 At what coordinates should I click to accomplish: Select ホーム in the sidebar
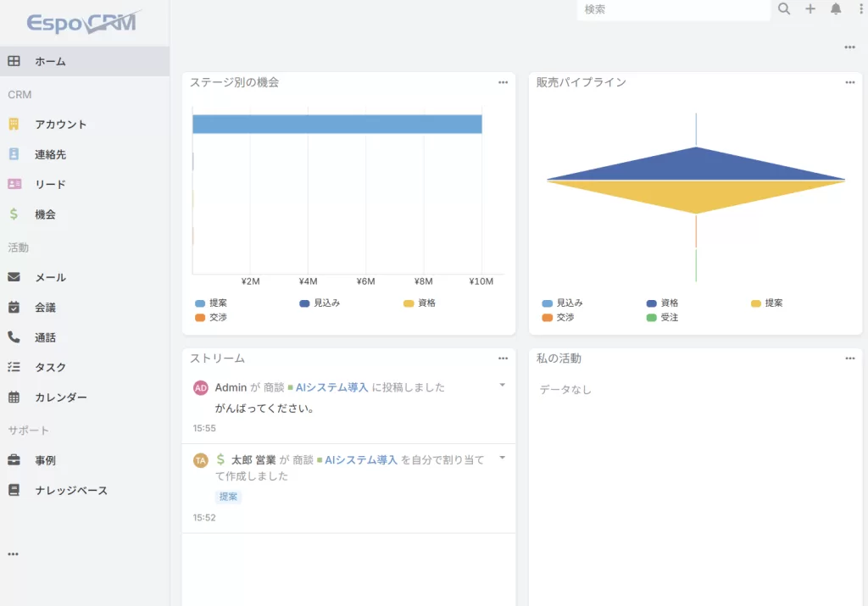pyautogui.click(x=50, y=61)
